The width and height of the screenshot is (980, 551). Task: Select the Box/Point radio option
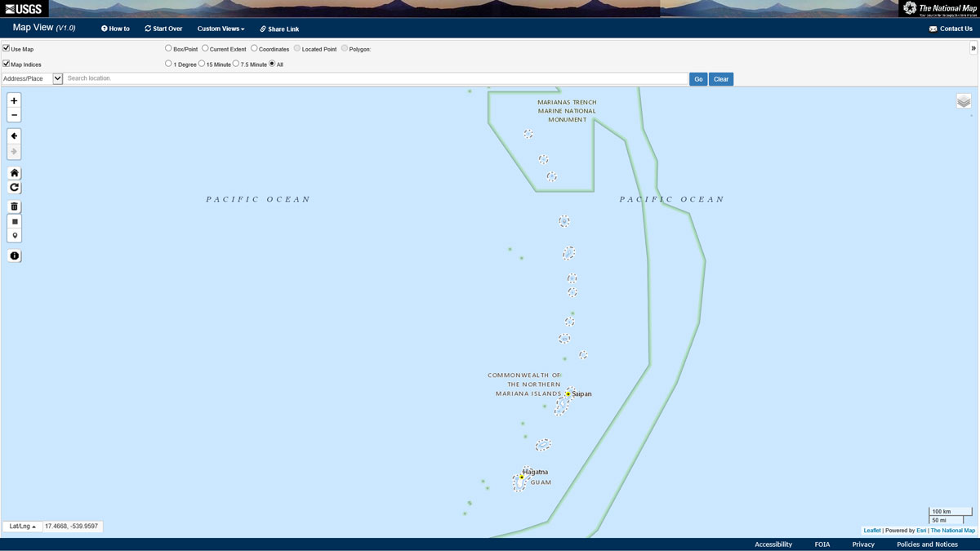(x=169, y=49)
